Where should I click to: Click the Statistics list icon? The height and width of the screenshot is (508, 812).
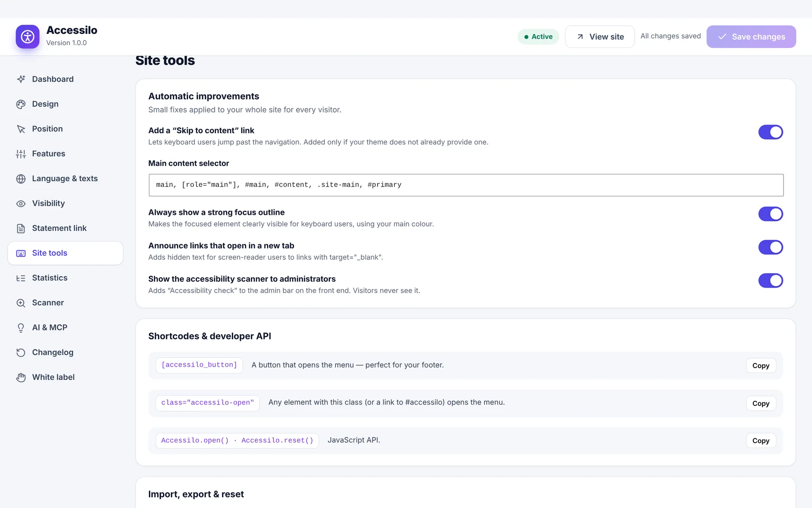point(21,278)
